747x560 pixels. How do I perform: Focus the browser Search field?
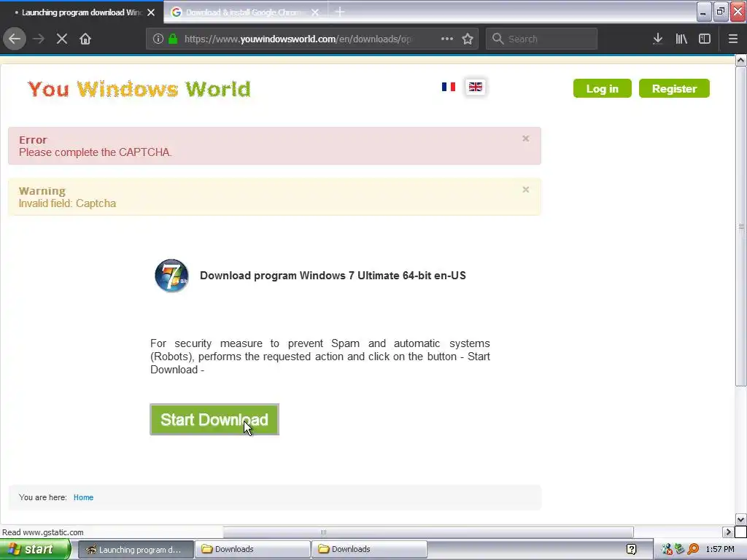[542, 39]
